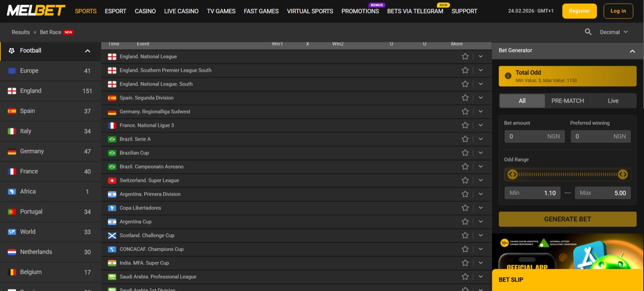Click the official app promo banner

(568, 251)
